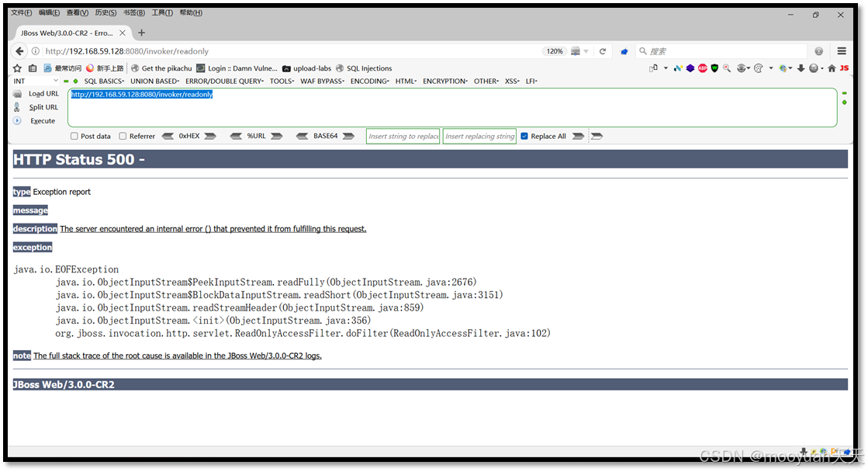Click left arrow before %URL to decode
Screen dimensions: 868x472
click(236, 137)
